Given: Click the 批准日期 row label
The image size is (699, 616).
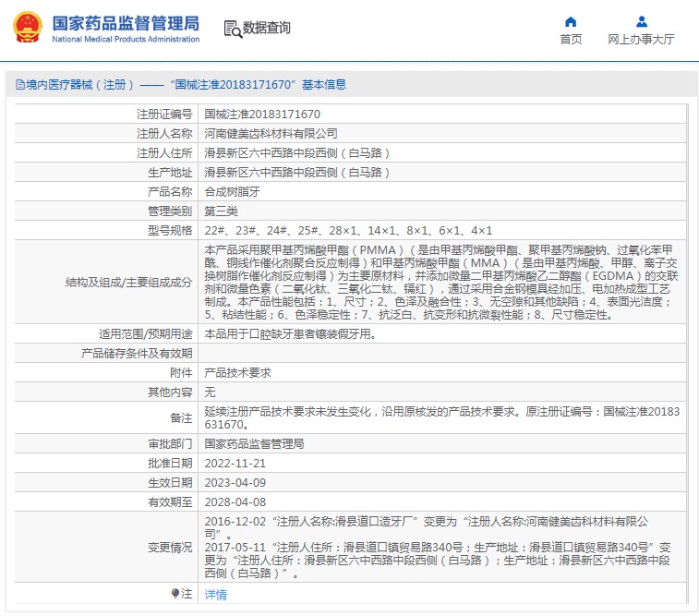Looking at the screenshot, I should (170, 463).
